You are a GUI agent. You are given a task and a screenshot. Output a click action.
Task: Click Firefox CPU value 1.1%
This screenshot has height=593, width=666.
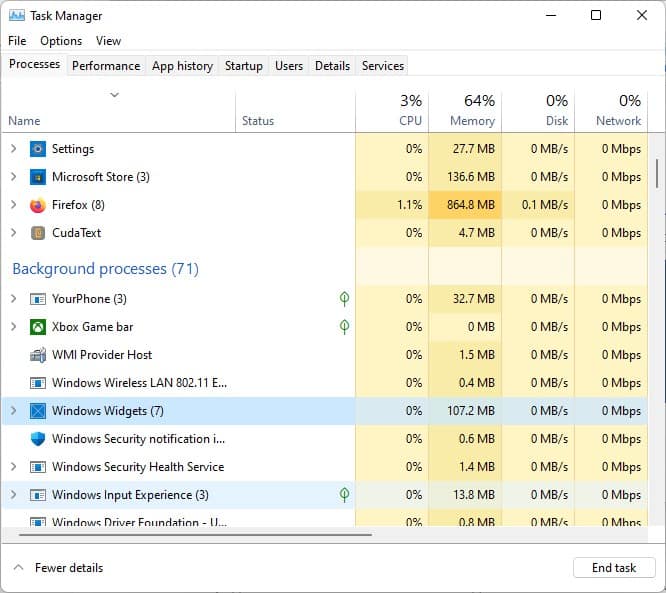[x=409, y=205]
